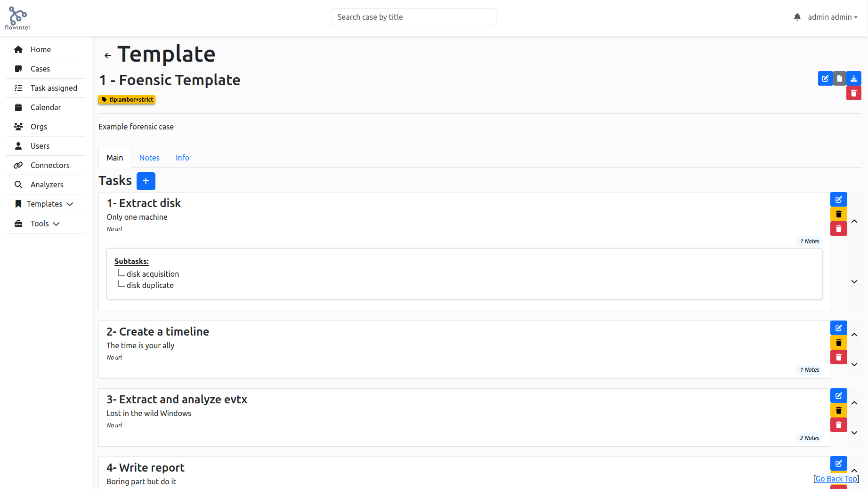
Task: Click the blue download template icon
Action: click(x=854, y=79)
